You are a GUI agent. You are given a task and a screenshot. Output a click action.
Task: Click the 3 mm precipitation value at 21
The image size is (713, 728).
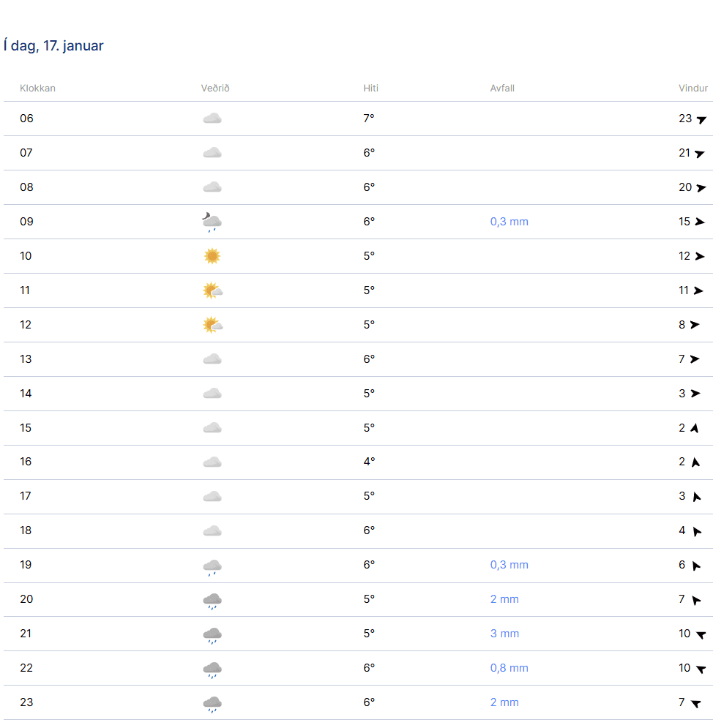(x=504, y=634)
